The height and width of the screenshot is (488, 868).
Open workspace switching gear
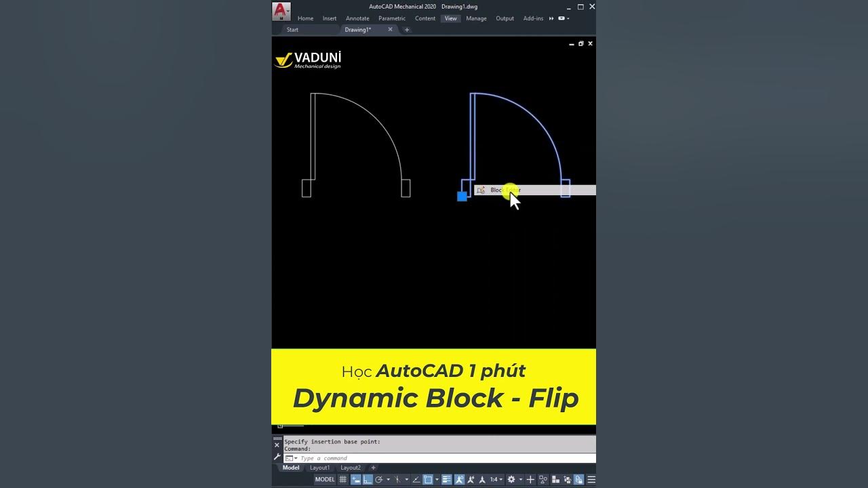[511, 479]
